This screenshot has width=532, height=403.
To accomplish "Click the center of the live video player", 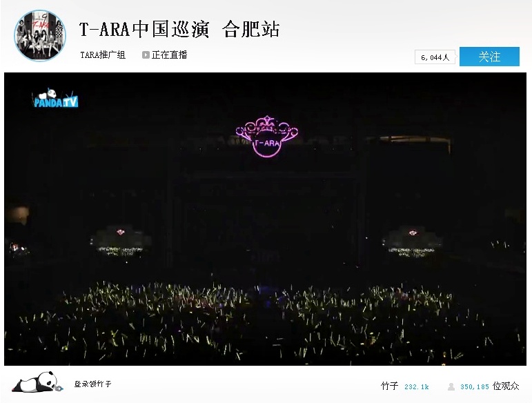I will [265, 219].
